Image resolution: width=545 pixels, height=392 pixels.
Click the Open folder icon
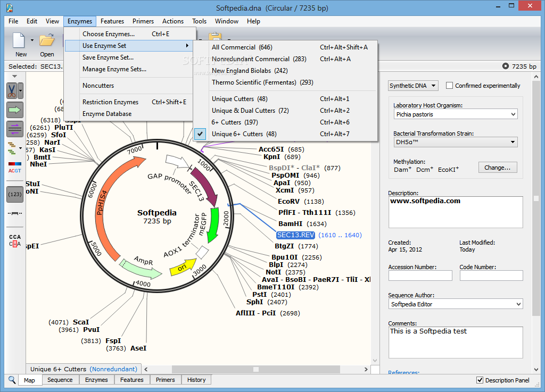(47, 40)
